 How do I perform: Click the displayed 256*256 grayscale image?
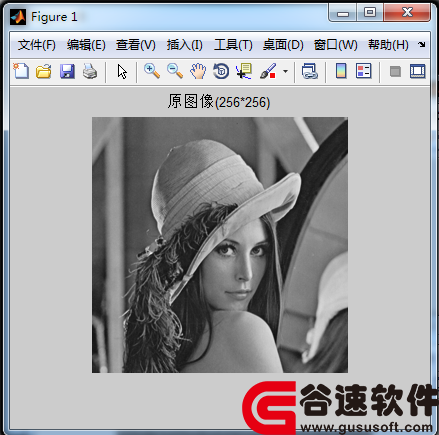[x=220, y=245]
